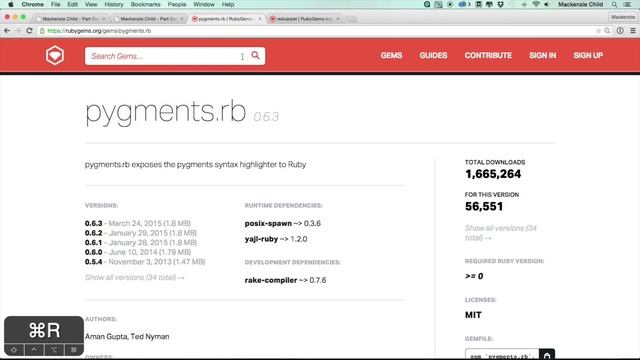Click the RubyGems logo icon

(x=55, y=56)
